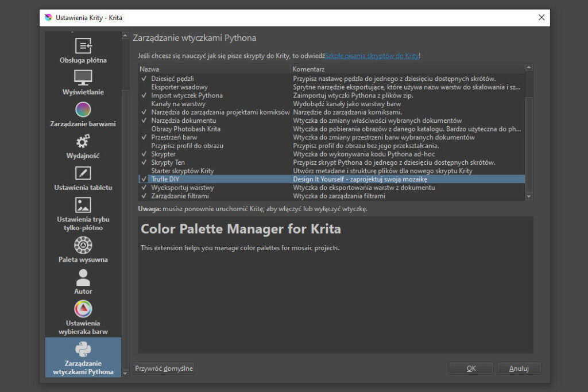Image resolution: width=588 pixels, height=392 pixels.
Task: Open Ustawienia tabletu icon
Action: (83, 173)
